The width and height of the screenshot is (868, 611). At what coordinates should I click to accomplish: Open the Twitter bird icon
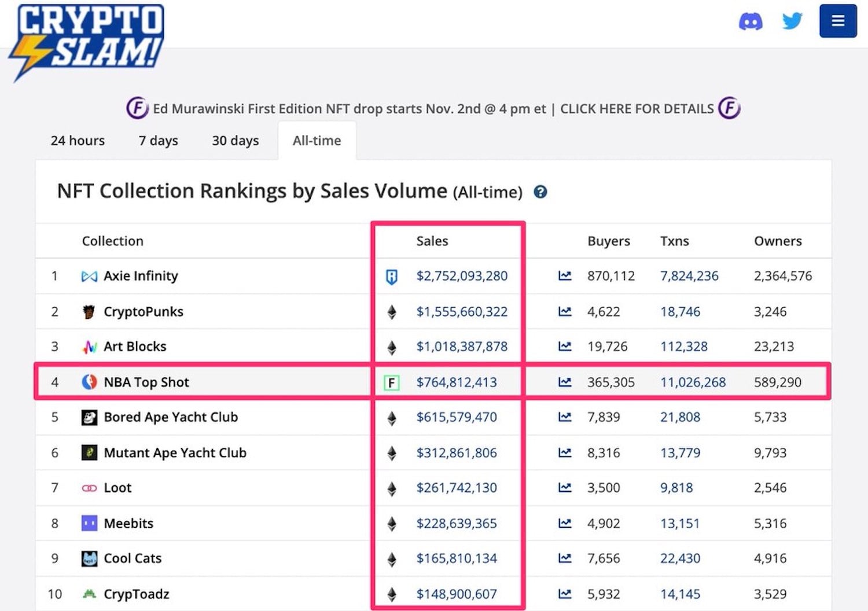pyautogui.click(x=792, y=21)
